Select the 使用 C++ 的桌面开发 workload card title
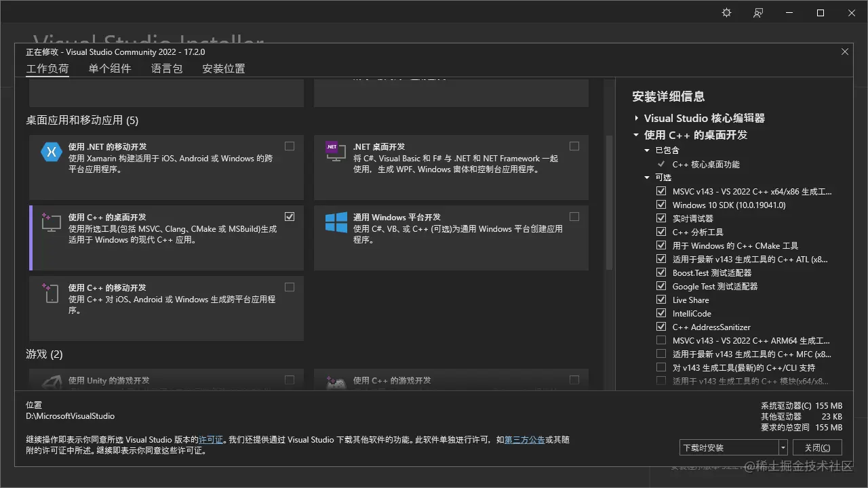This screenshot has width=868, height=488. (107, 217)
